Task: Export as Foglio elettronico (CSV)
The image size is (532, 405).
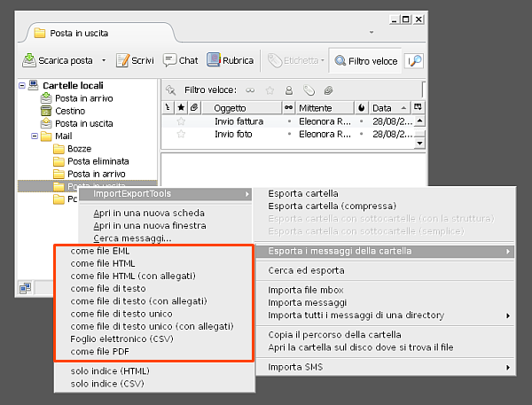Action: tap(121, 339)
